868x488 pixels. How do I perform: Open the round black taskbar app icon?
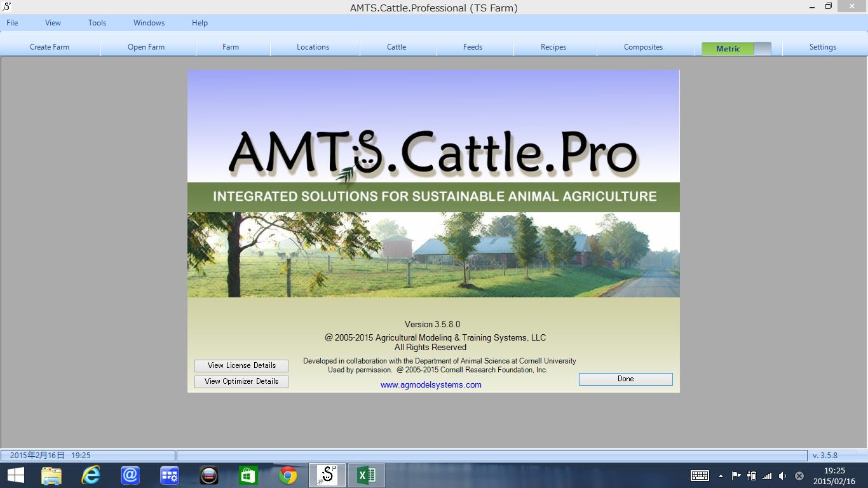coord(209,475)
